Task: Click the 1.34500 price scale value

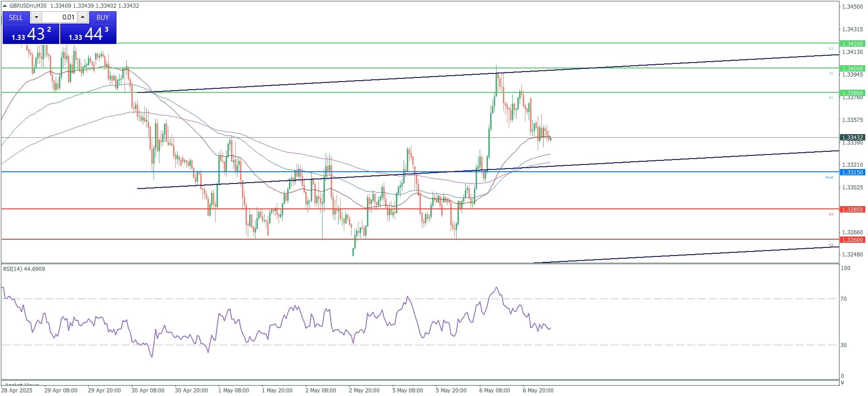Action: (852, 7)
